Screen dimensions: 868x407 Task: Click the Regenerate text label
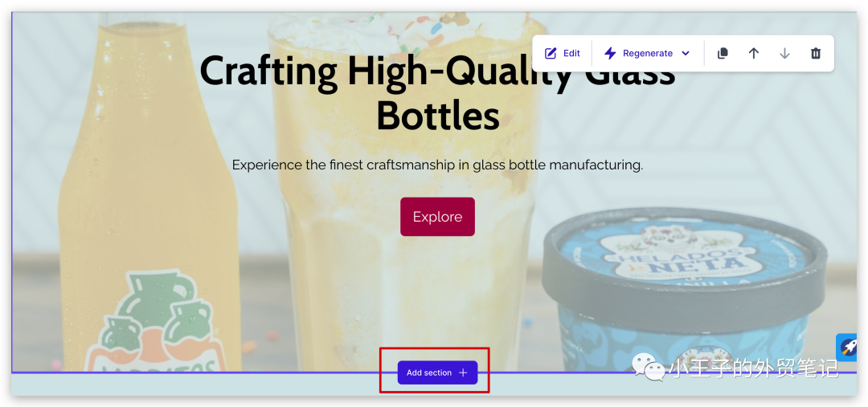pos(648,53)
